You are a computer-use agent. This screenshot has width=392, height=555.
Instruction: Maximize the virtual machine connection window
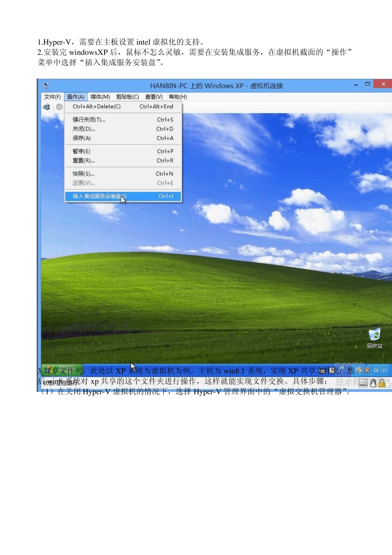(368, 84)
